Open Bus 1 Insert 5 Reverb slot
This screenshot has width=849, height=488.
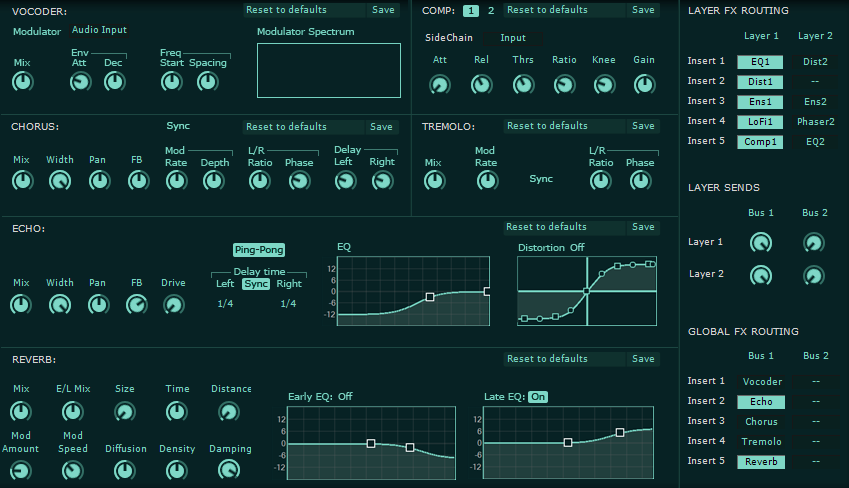[761, 462]
